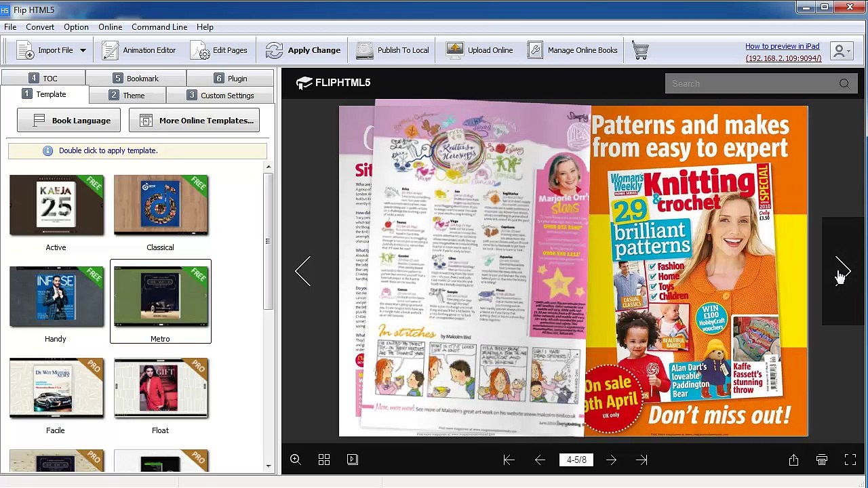Open the user account dropdown
868x488 pixels.
pos(843,52)
